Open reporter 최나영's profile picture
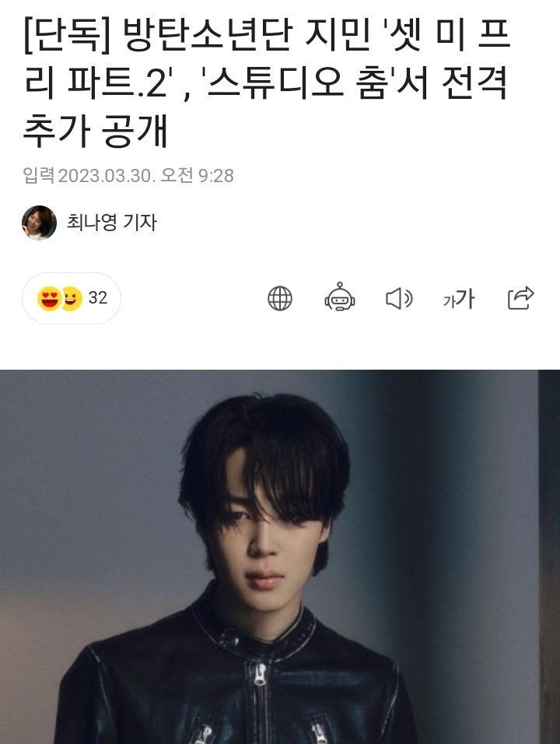Viewport: 560px width, 744px height. (40, 223)
